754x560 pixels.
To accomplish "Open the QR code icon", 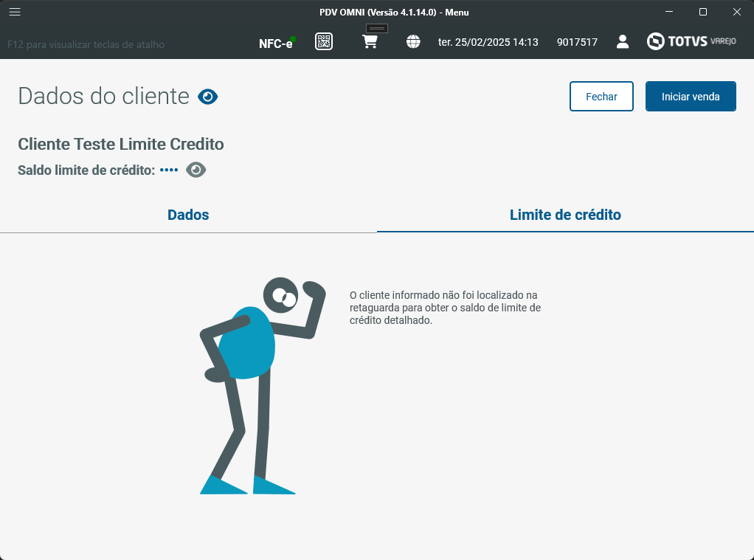I will tap(324, 41).
